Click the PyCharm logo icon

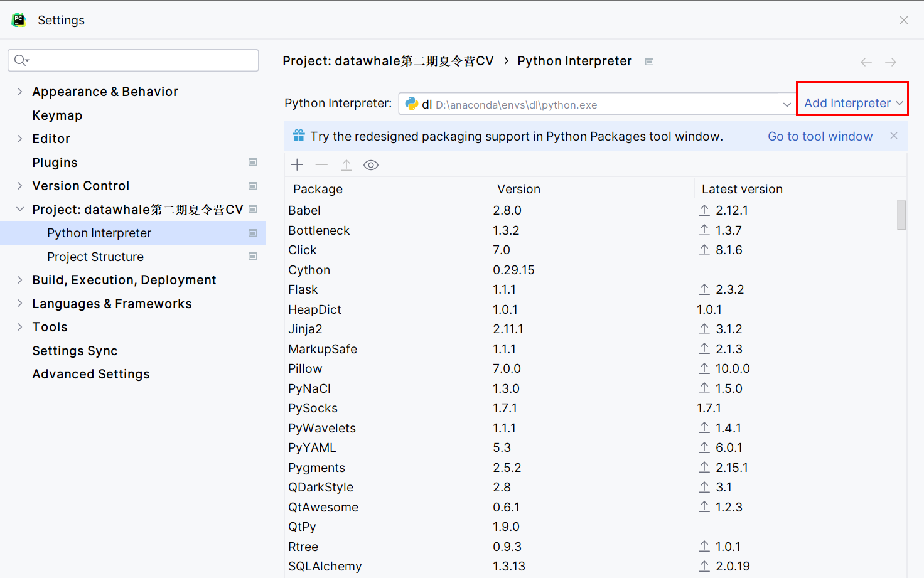[x=19, y=20]
